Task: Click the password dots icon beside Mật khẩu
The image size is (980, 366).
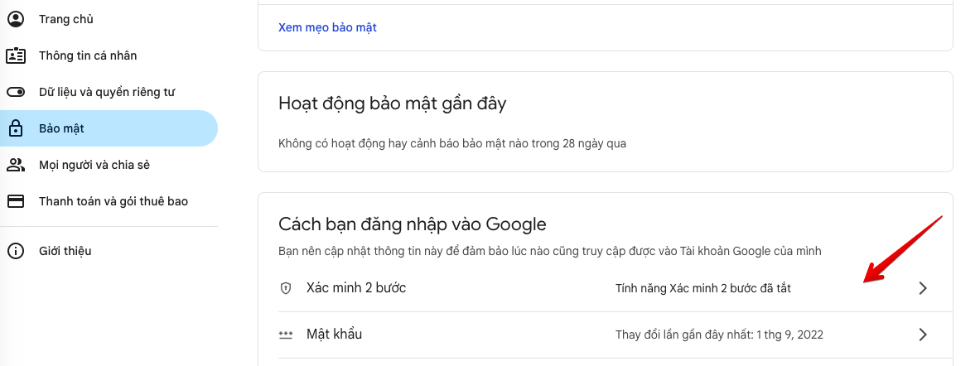Action: coord(286,335)
